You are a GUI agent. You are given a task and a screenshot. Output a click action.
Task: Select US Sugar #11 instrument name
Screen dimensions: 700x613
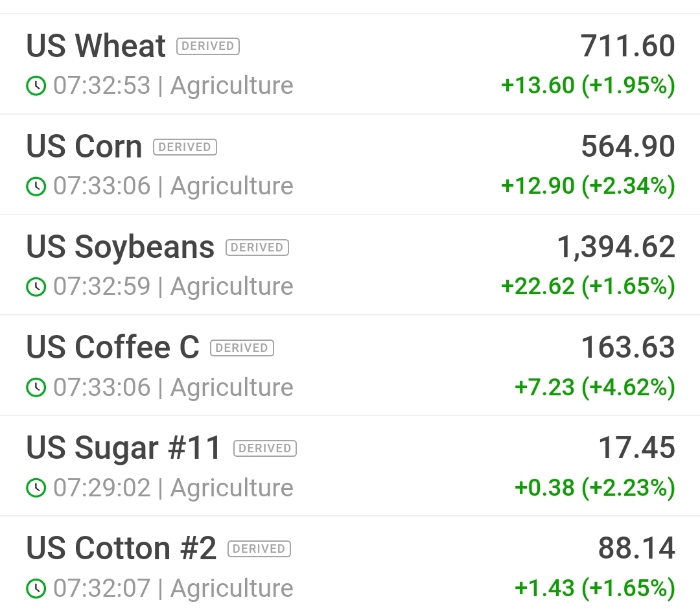124,448
